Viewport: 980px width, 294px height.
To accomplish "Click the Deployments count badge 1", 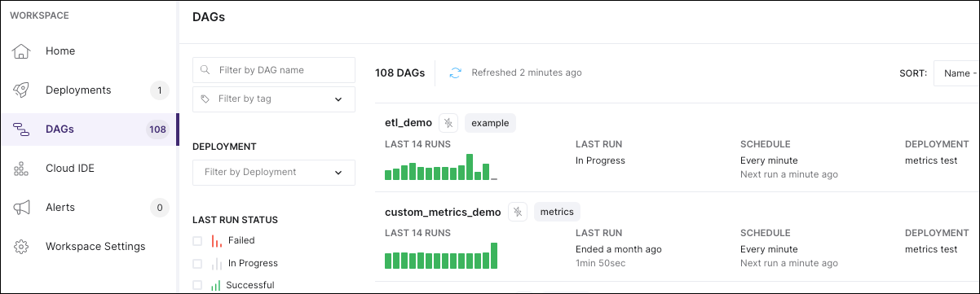I will tap(160, 90).
